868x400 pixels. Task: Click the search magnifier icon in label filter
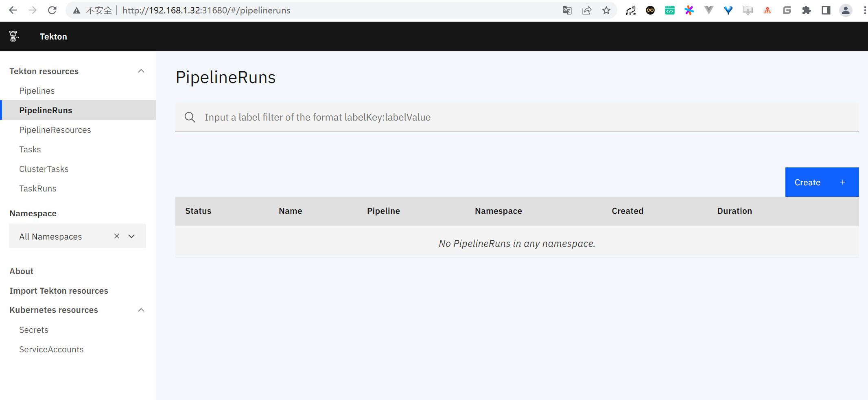coord(190,117)
